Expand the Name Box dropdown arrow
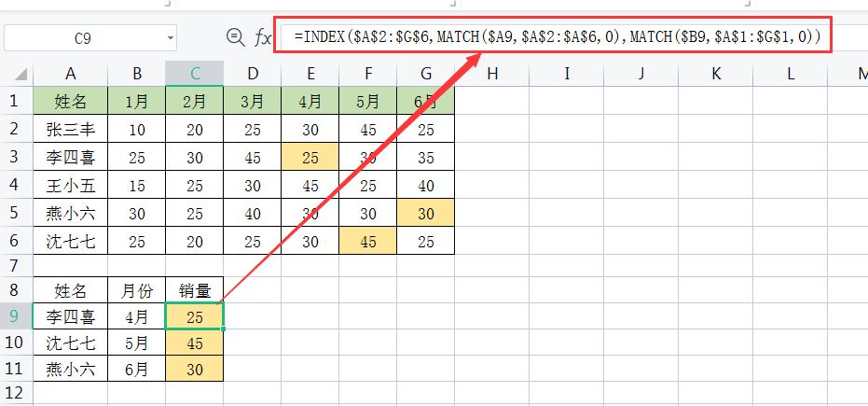 [171, 39]
